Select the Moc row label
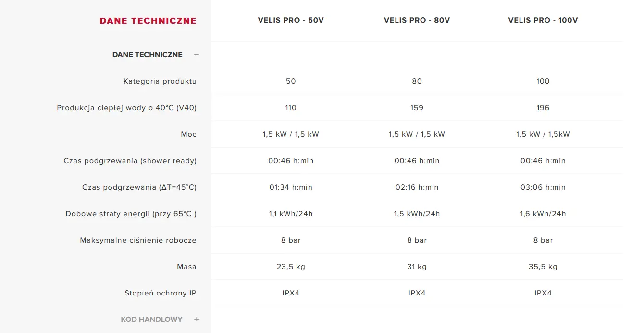 point(189,134)
